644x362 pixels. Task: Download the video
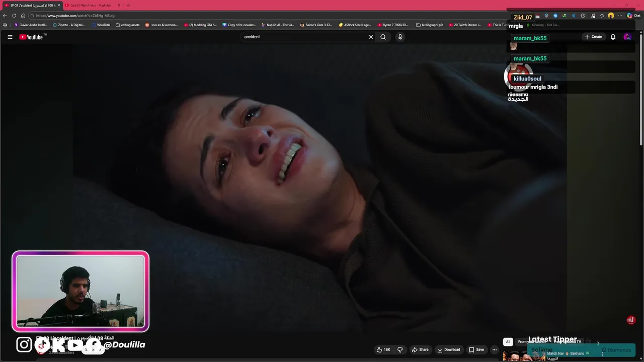point(449,349)
